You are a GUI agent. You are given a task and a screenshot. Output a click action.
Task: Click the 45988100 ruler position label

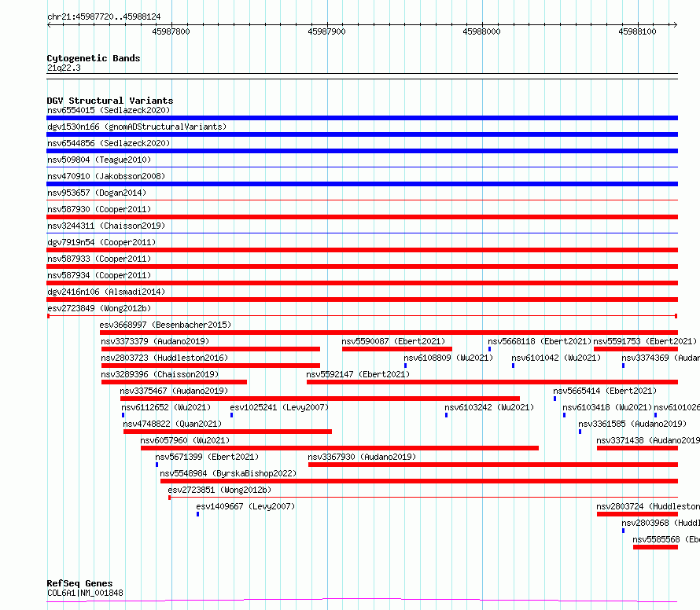pyautogui.click(x=638, y=31)
